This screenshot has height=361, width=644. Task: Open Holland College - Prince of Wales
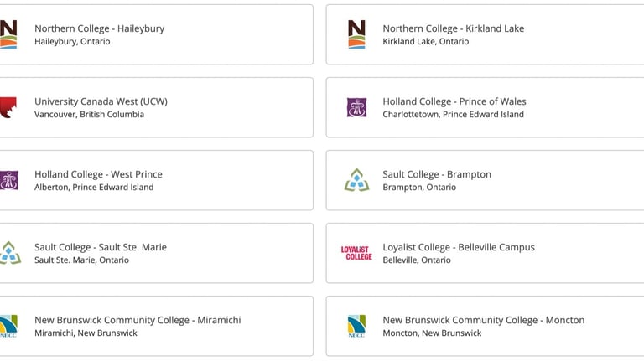(x=454, y=101)
